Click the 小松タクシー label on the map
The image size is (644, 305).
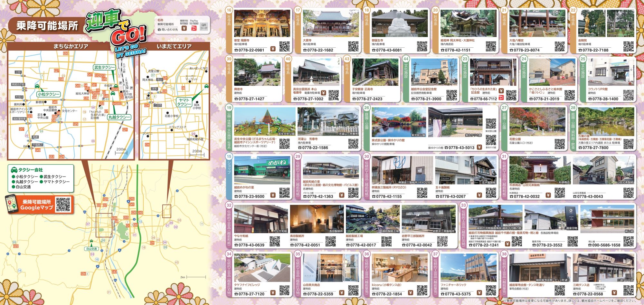49,94
